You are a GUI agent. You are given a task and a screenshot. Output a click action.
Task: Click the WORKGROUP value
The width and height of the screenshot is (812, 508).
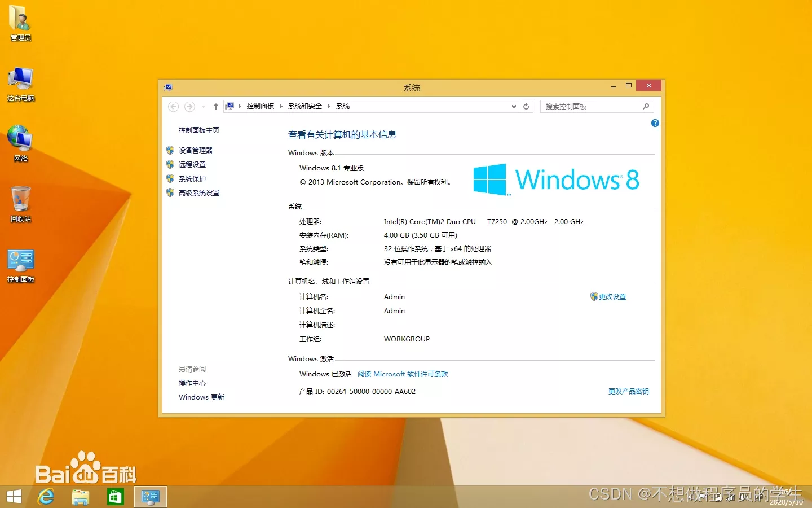407,339
